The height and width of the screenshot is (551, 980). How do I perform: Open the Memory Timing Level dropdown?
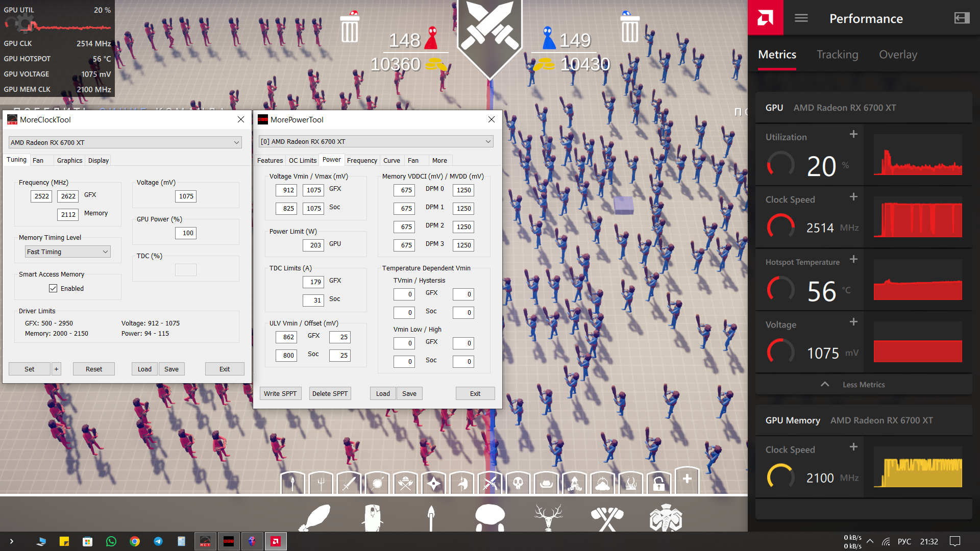(67, 252)
